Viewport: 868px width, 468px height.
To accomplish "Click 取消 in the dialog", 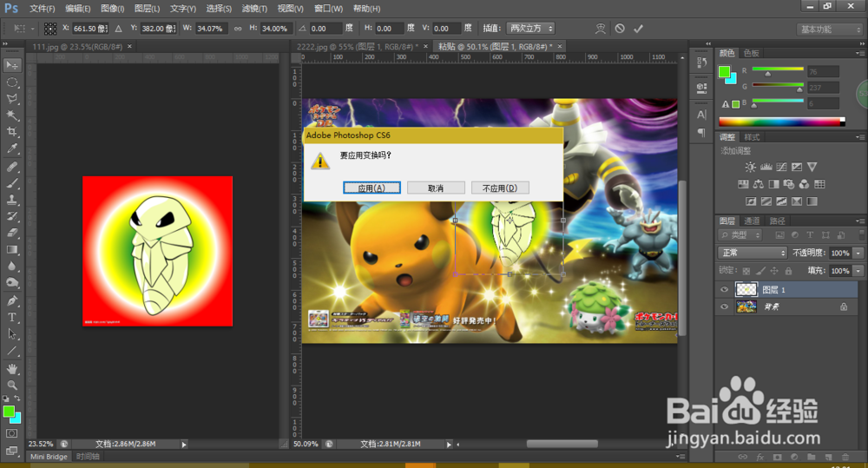I will 436,188.
